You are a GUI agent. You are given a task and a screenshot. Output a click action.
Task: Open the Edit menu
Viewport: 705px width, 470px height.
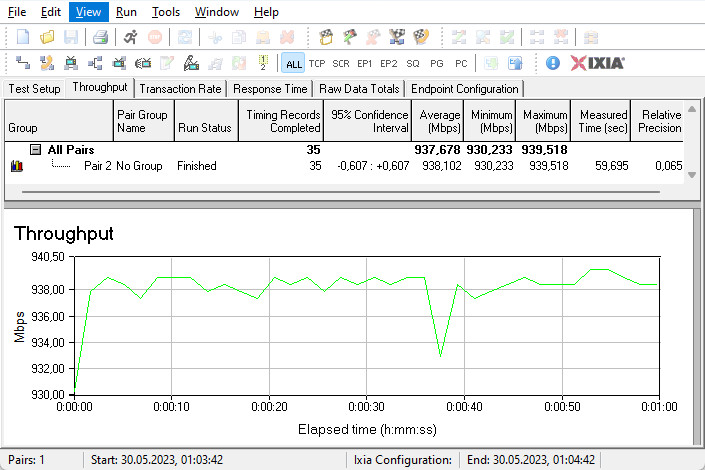(x=51, y=12)
